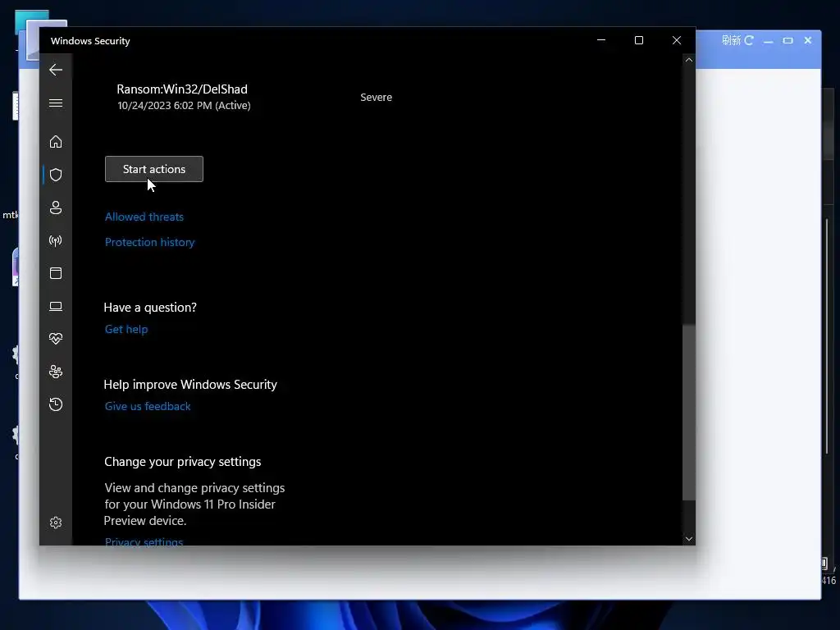Open Account protection person icon
The image size is (840, 630).
pyautogui.click(x=56, y=208)
